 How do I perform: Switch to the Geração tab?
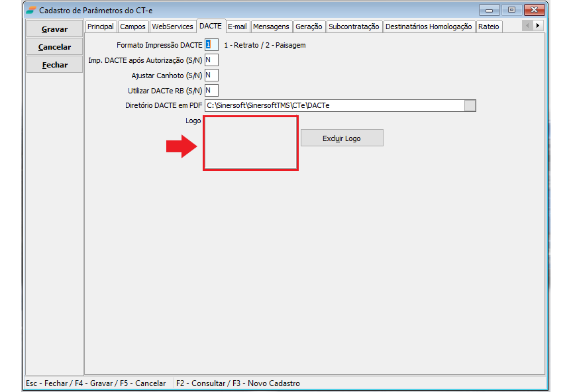[309, 26]
